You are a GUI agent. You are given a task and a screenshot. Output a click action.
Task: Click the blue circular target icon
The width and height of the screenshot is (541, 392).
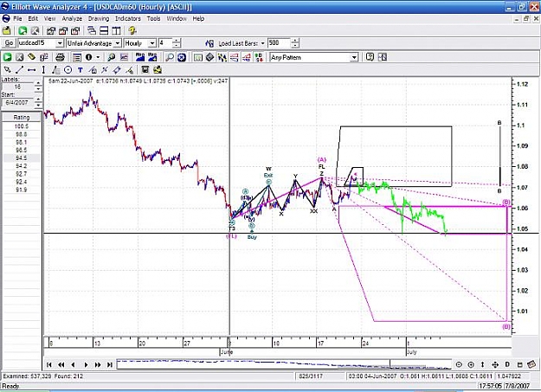coord(182,57)
